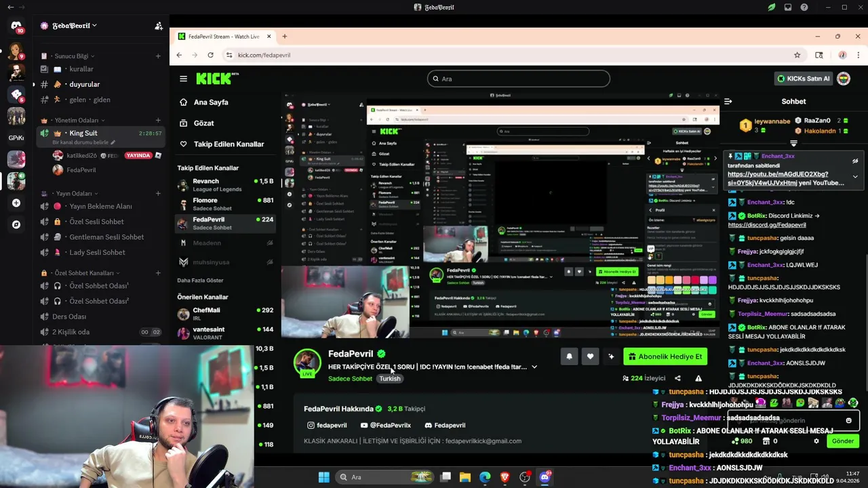This screenshot has height=488, width=868.
Task: Select the FedaPevril Stream browser tab
Action: pyautogui.click(x=224, y=37)
